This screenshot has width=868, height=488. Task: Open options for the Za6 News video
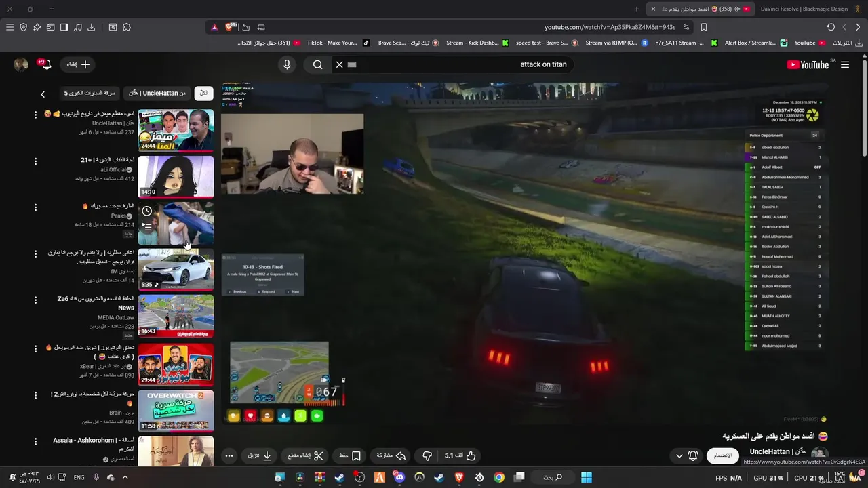click(x=36, y=300)
